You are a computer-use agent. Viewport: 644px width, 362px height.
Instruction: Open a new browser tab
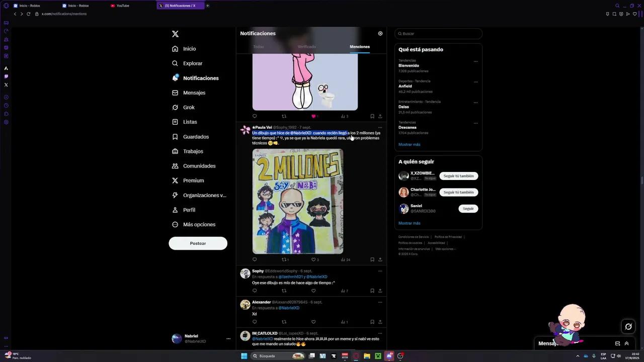[x=207, y=6]
